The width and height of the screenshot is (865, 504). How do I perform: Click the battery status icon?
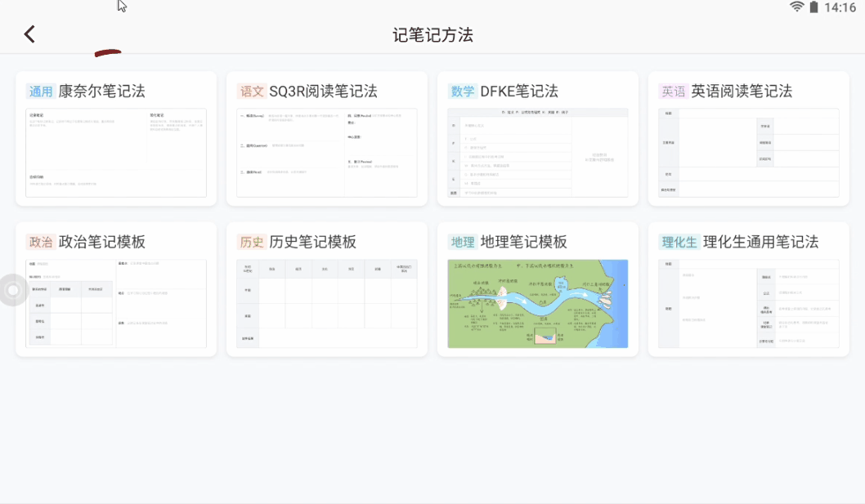pos(813,7)
